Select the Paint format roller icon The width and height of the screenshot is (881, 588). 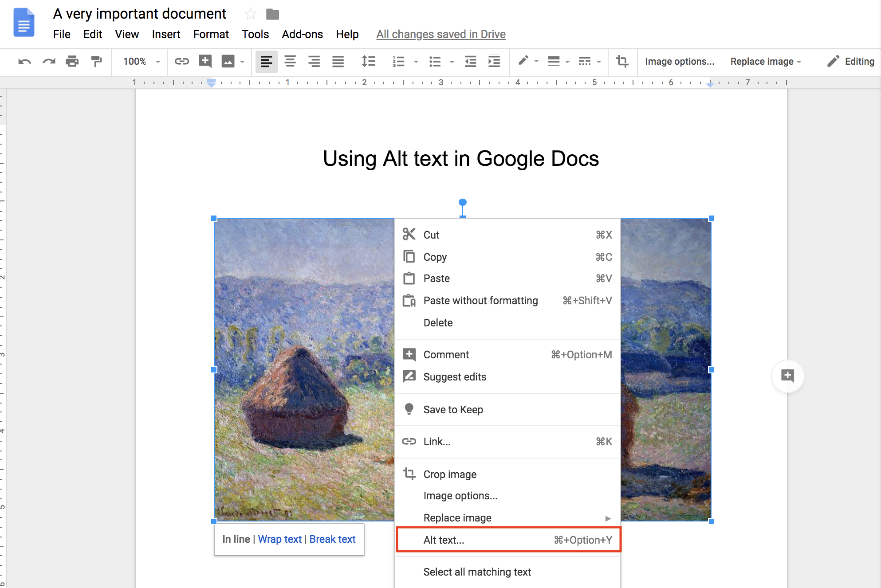(x=96, y=61)
